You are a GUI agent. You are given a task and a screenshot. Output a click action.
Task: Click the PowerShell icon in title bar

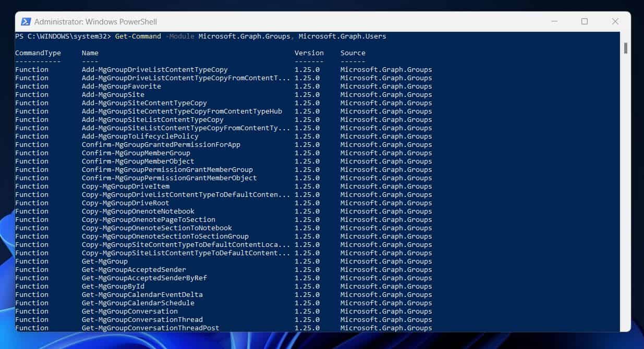[x=26, y=21]
